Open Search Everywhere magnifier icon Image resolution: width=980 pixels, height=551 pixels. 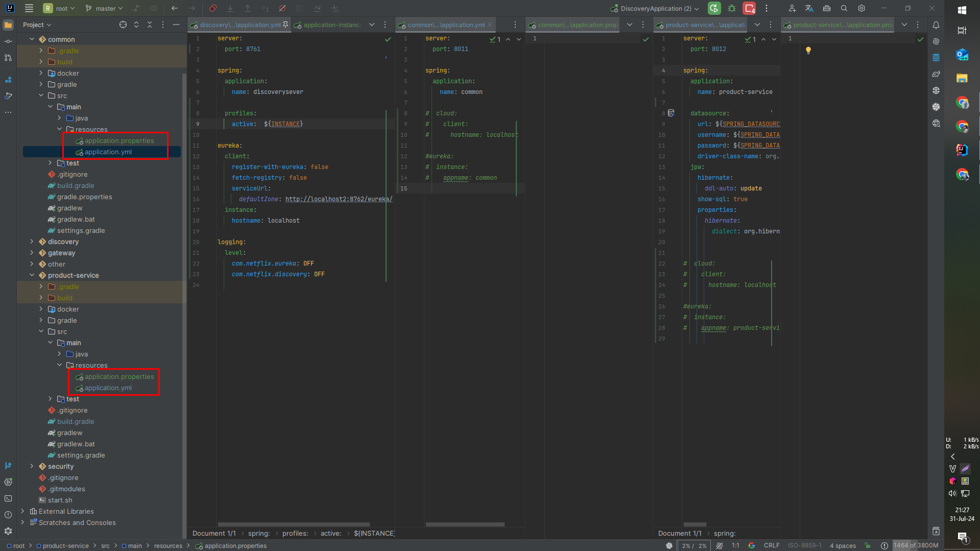(844, 8)
